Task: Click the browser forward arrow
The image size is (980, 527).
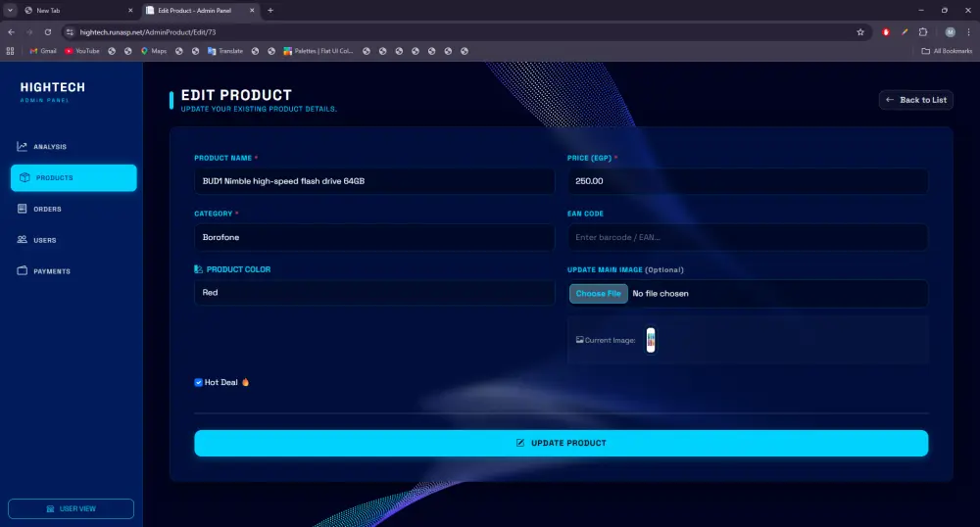Action: pyautogui.click(x=28, y=32)
